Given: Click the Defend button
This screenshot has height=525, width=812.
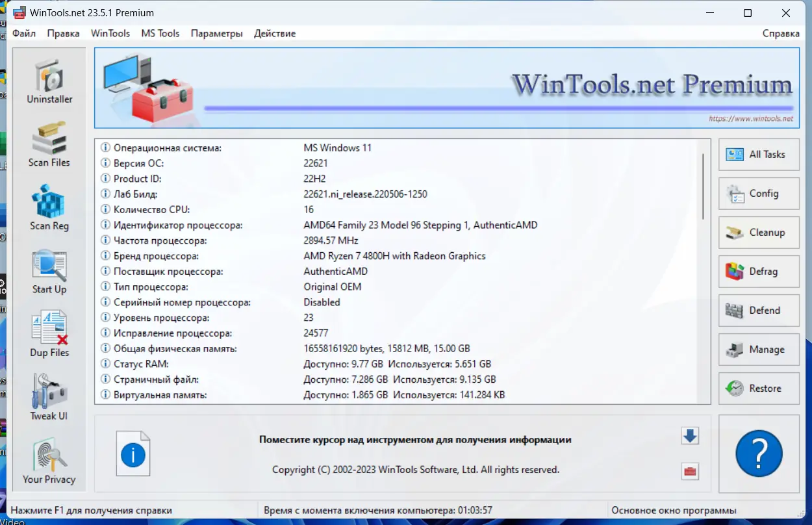Looking at the screenshot, I should [x=759, y=311].
